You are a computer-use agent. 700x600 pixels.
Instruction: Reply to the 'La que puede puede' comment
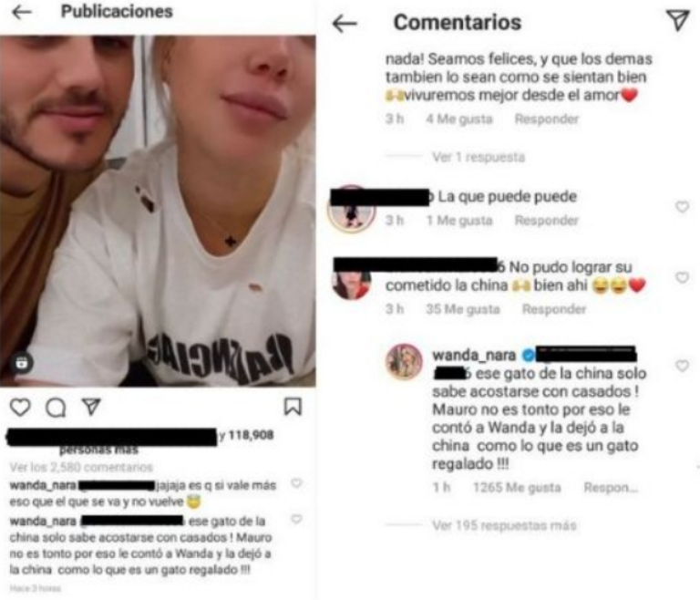[x=547, y=221]
